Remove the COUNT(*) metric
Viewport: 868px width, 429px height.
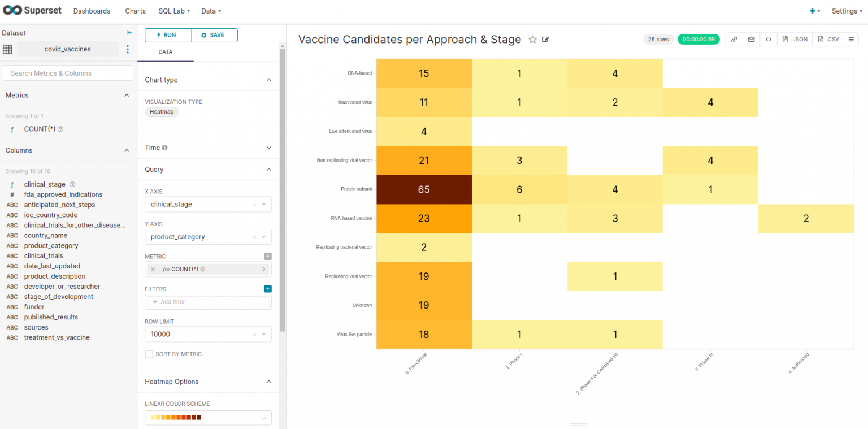152,269
